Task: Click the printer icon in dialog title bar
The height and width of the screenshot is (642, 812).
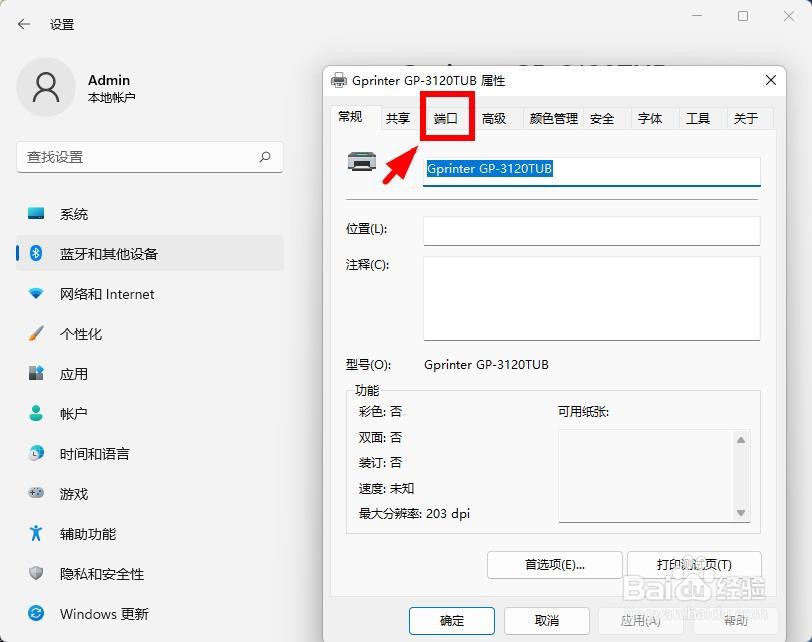Action: (x=339, y=80)
